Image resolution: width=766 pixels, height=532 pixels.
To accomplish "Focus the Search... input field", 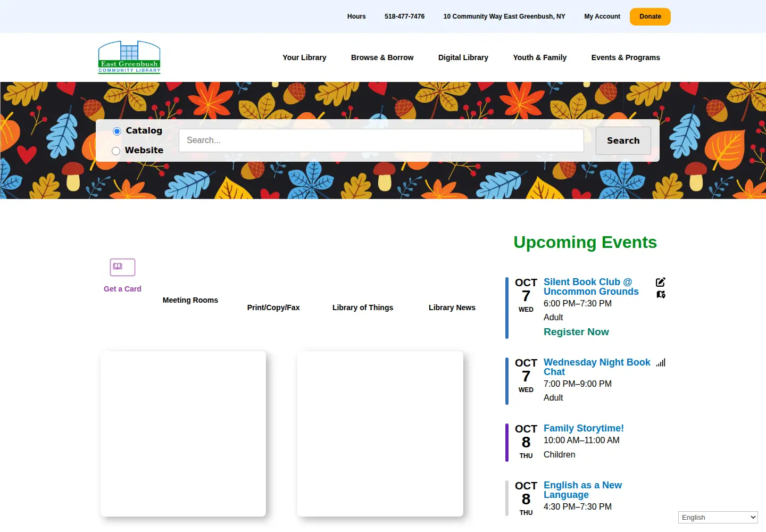I will (x=381, y=140).
